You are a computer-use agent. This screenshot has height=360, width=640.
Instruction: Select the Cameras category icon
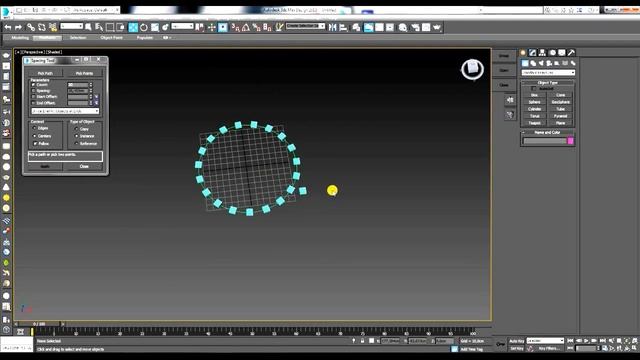[549, 63]
